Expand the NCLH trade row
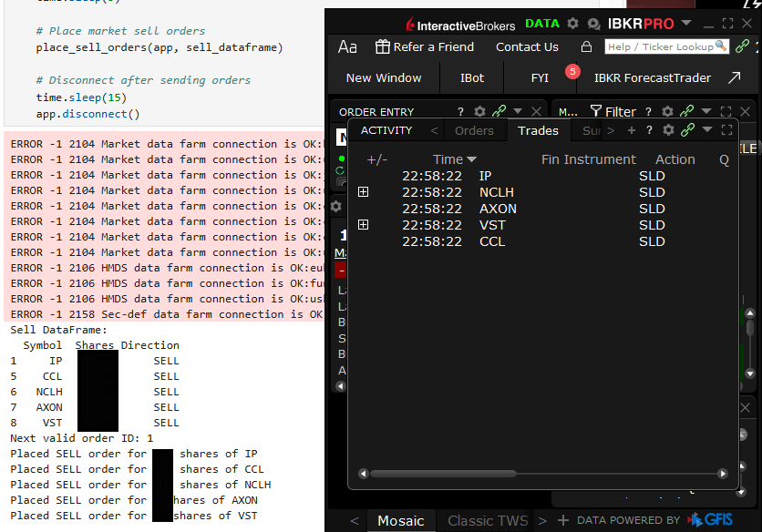Viewport: 762px width, 532px height. click(363, 192)
